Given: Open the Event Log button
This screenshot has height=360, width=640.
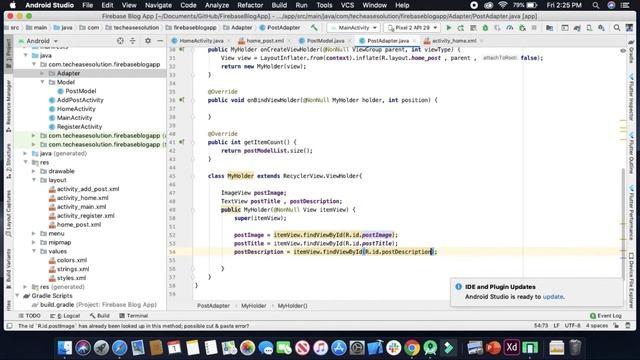Looking at the screenshot, I should [606, 316].
